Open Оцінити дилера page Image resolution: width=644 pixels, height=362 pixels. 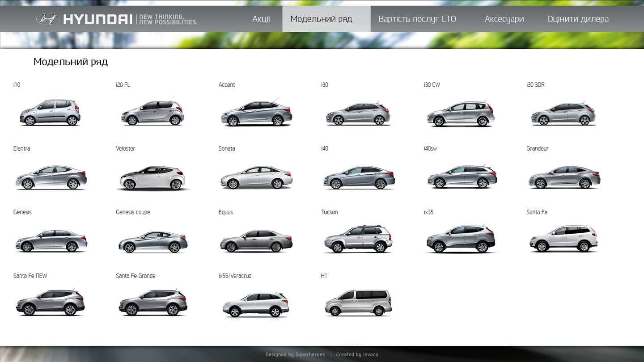[x=578, y=19]
